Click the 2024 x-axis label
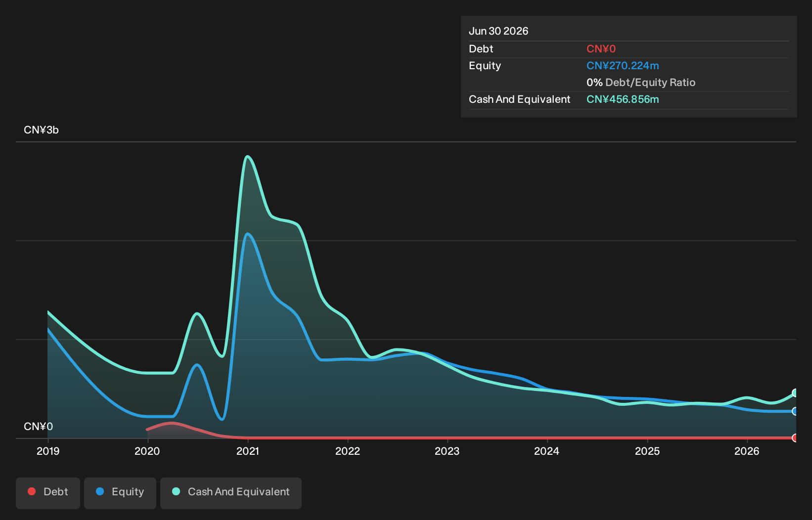Screen dimensions: 812x520 (547, 451)
